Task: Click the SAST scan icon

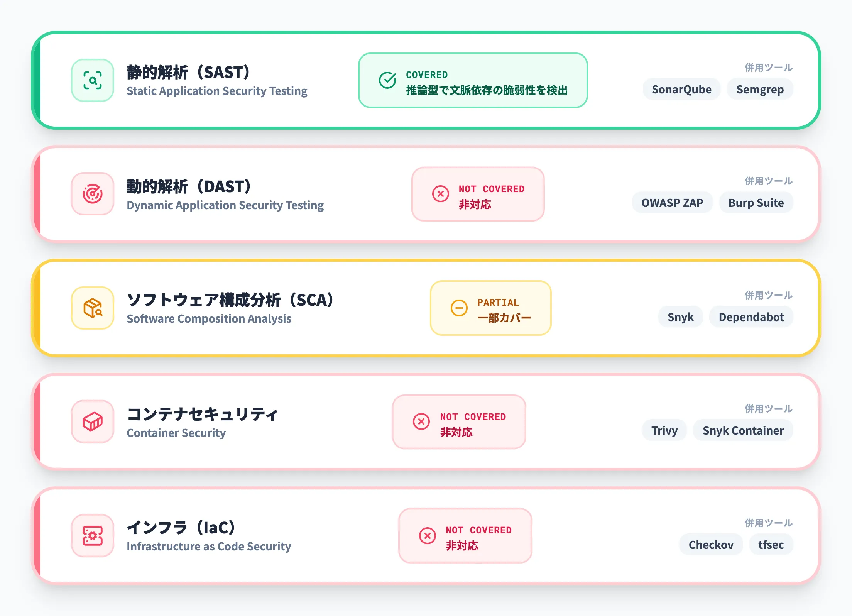Action: point(93,80)
